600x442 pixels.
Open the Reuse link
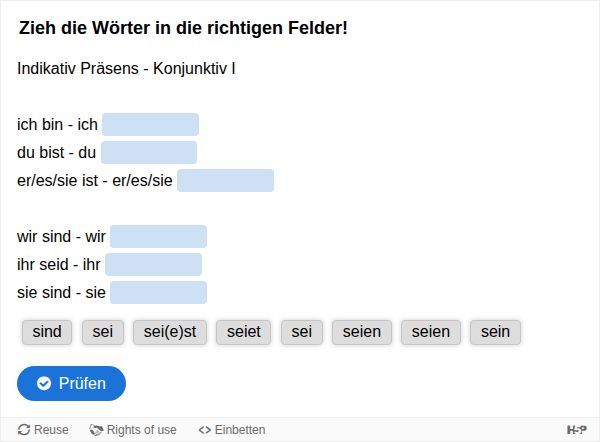click(x=43, y=430)
